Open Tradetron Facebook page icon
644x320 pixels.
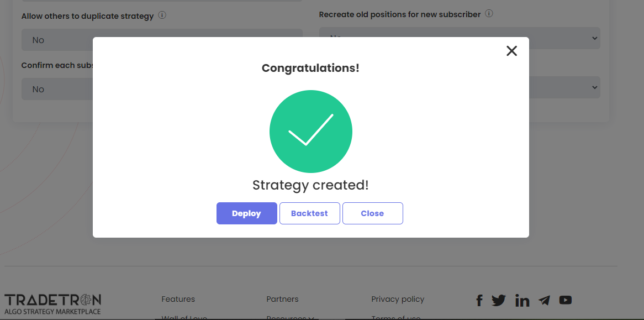point(479,301)
